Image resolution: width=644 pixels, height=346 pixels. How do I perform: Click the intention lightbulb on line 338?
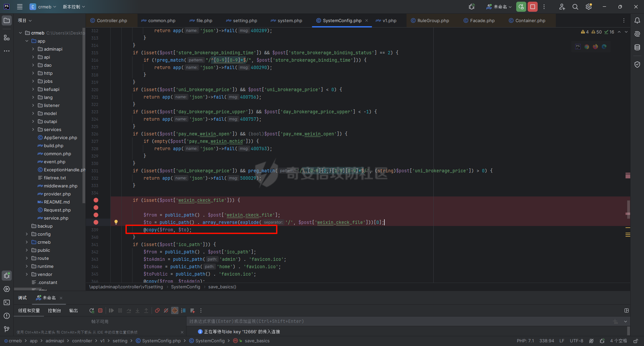(116, 222)
